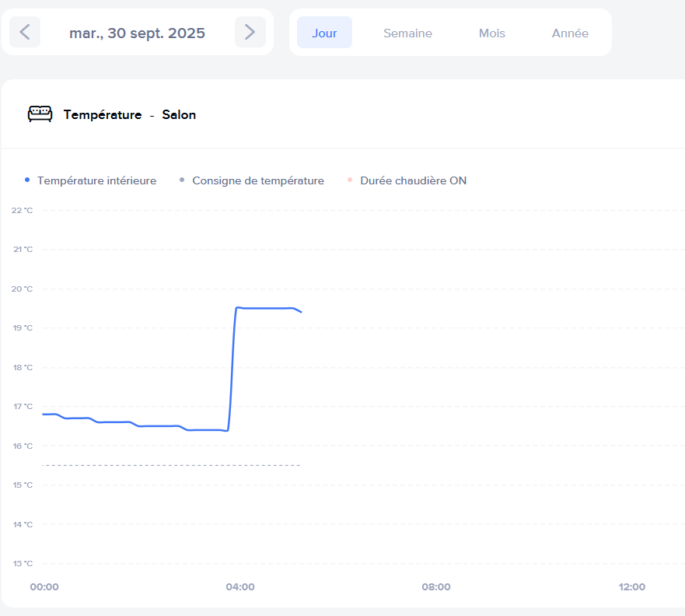Switch to the Semaine view
The height and width of the screenshot is (616, 685).
point(407,33)
